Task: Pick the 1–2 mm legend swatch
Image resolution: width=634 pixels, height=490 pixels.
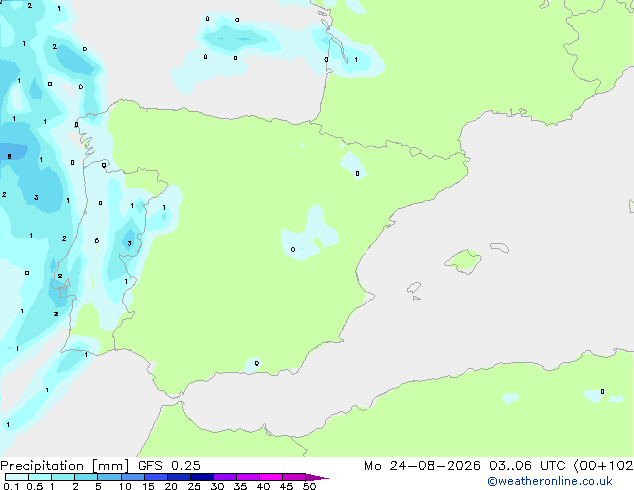Action: [x=63, y=477]
